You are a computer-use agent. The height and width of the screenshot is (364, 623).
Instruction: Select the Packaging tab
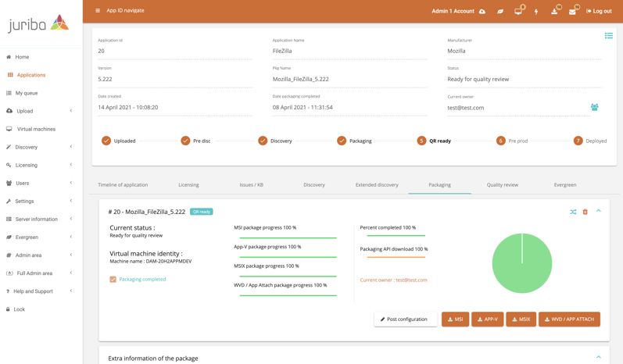click(x=439, y=185)
